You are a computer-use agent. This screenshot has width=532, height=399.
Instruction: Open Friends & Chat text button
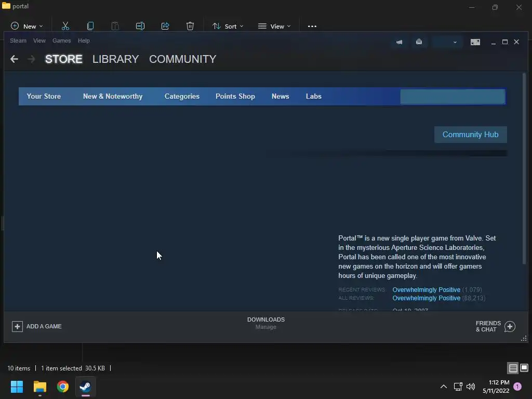pyautogui.click(x=488, y=326)
